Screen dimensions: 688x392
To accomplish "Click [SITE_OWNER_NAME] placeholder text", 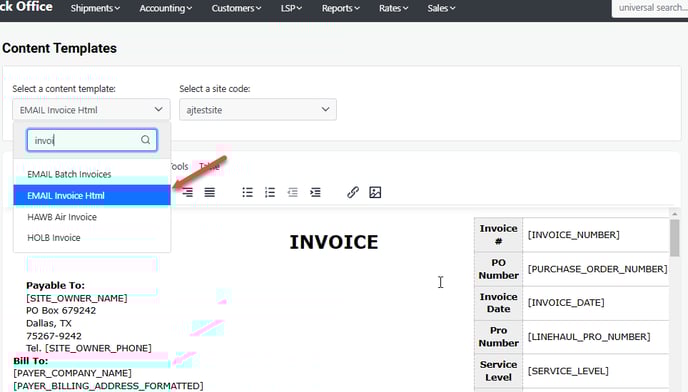I will pyautogui.click(x=77, y=298).
